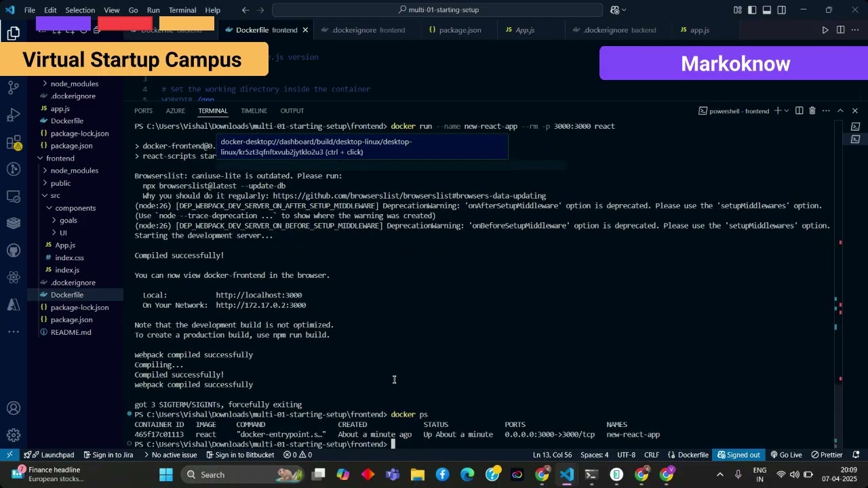Image resolution: width=868 pixels, height=488 pixels.
Task: Open Windows Start menu
Action: pos(166,474)
